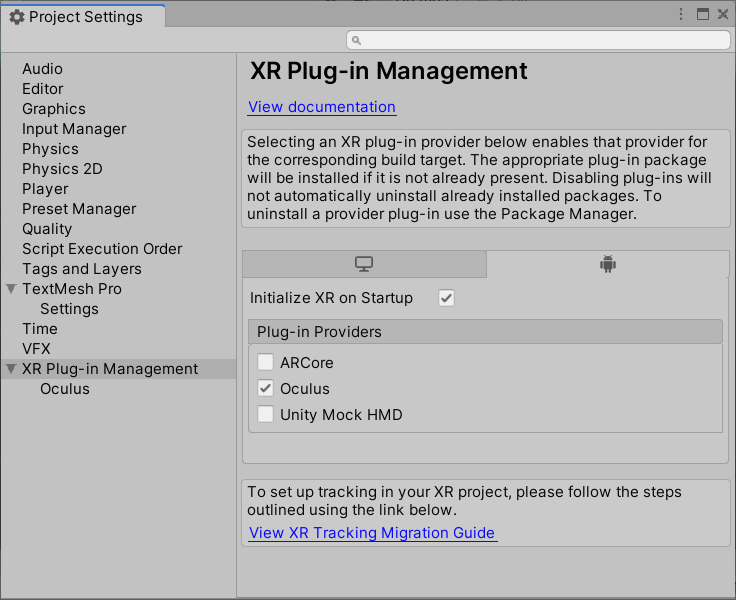736x600 pixels.
Task: Collapse the TextMesh Pro tree arrow
Action: click(x=11, y=289)
